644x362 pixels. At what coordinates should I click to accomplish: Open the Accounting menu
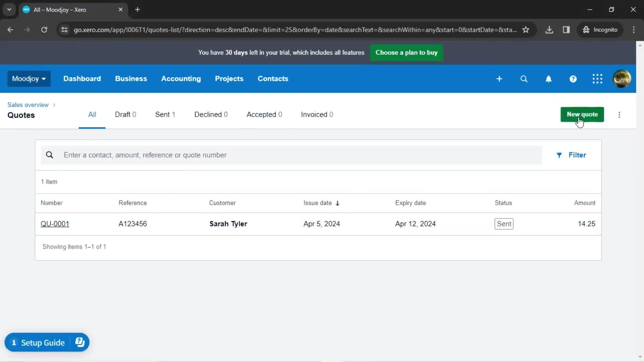click(x=181, y=79)
